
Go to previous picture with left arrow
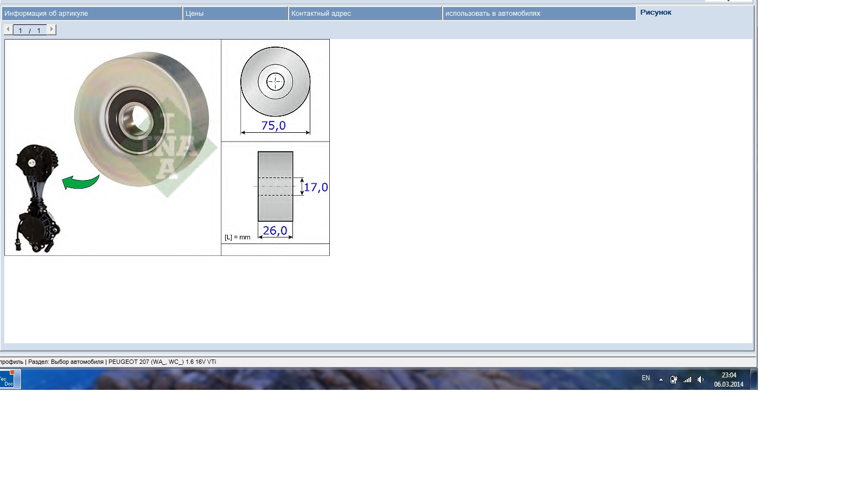click(8, 30)
